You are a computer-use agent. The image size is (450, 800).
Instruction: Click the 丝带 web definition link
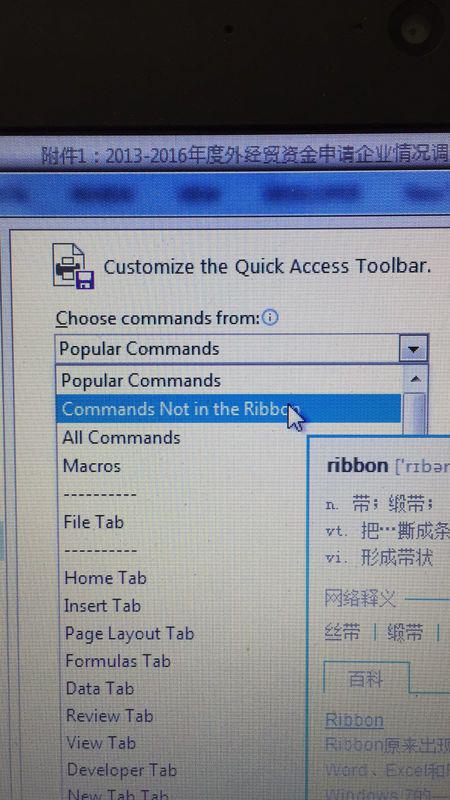[342, 633]
